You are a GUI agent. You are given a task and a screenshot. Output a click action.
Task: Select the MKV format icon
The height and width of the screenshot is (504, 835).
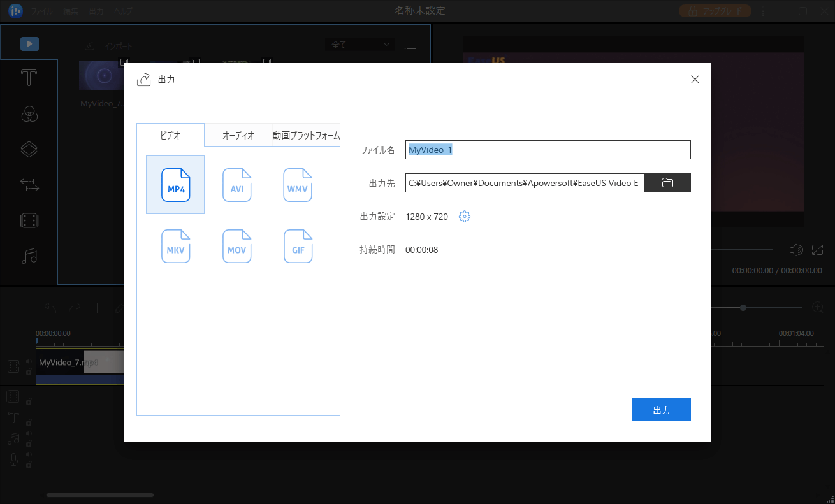pos(175,246)
